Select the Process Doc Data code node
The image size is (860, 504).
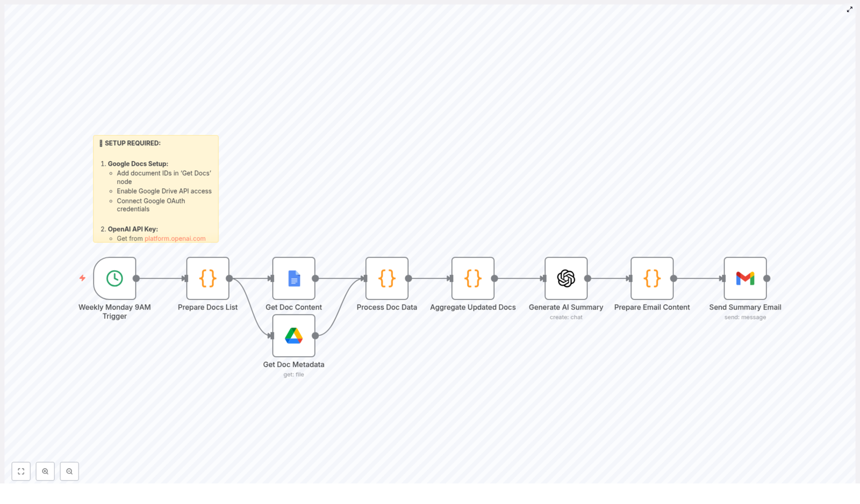pyautogui.click(x=386, y=279)
